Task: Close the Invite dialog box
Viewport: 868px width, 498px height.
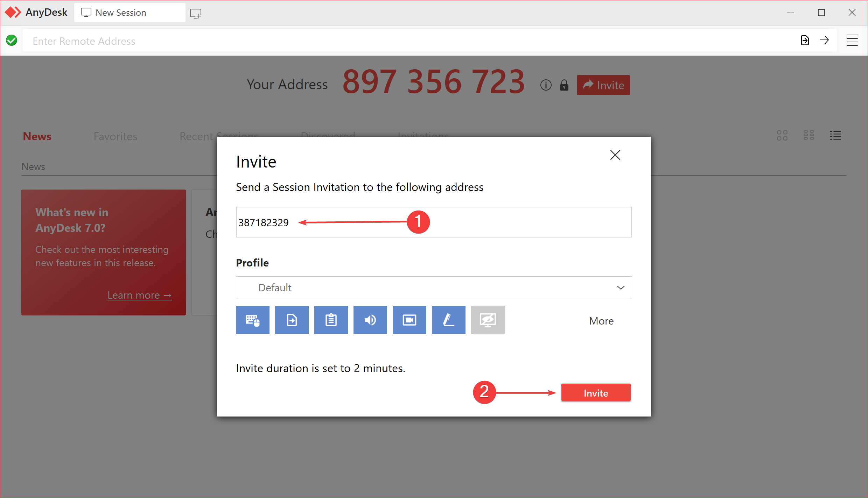Action: pos(615,155)
